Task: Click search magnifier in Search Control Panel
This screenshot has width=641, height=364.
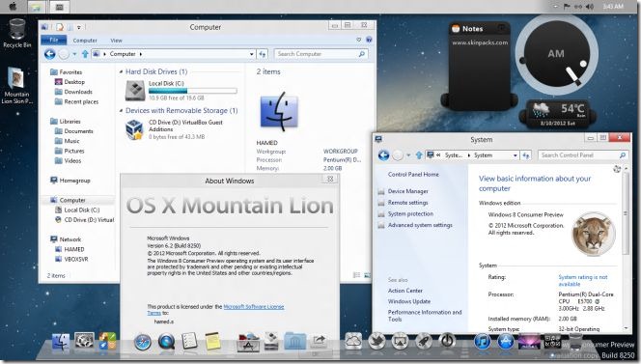Action: (x=623, y=155)
